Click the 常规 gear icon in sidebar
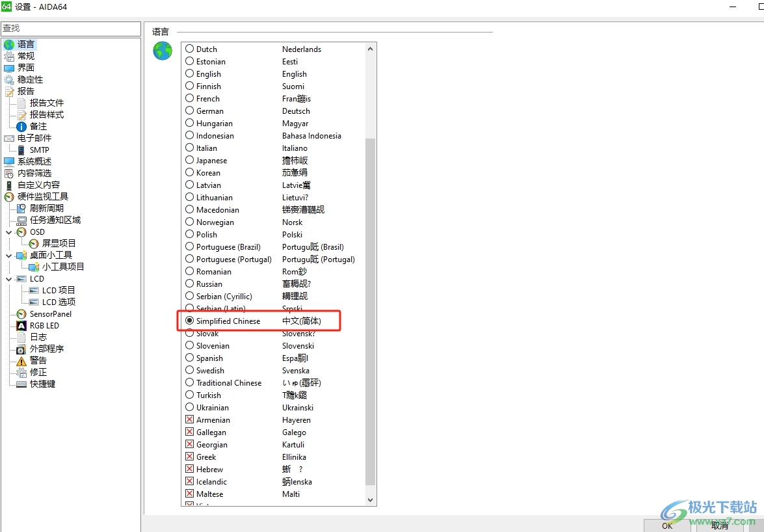Screen dimensions: 764x532 pos(8,57)
